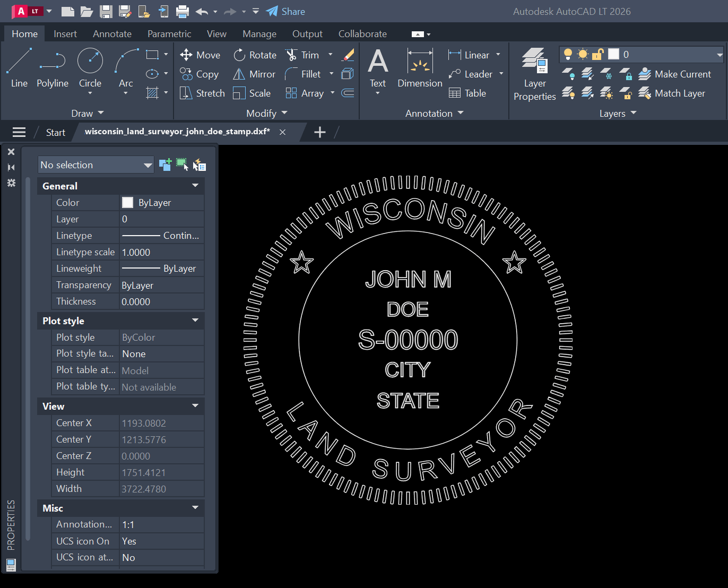Click the white layer color swatch in layer dropdown

[613, 54]
